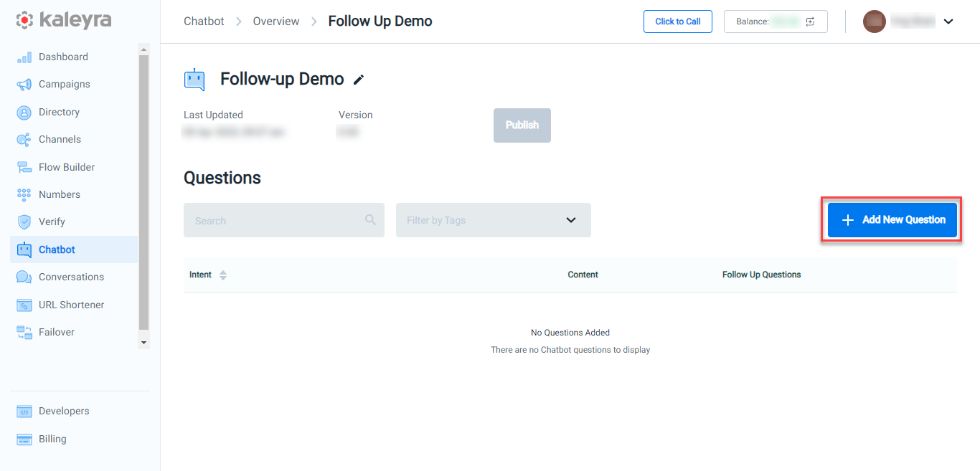The width and height of the screenshot is (980, 471).
Task: Click the sidebar scrollbar down arrow
Action: [143, 343]
